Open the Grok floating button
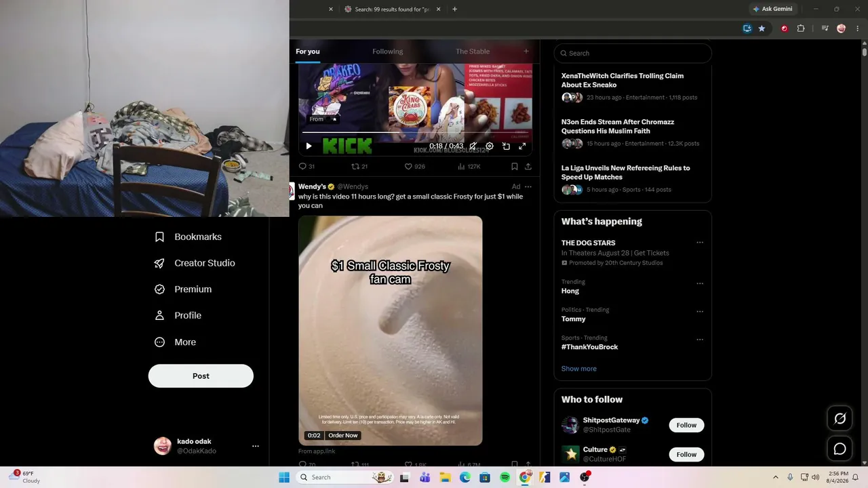Viewport: 868px width, 488px height. tap(840, 419)
